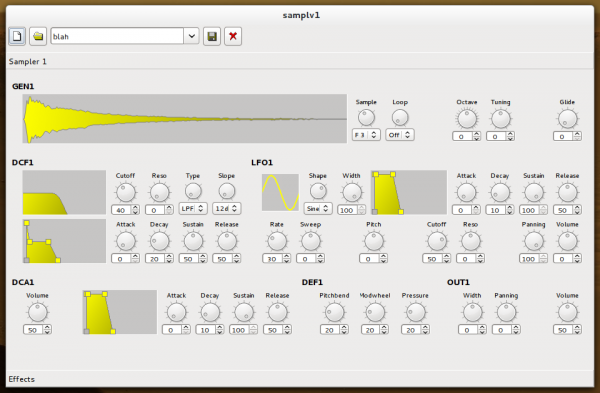600x393 pixels.
Task: Switch to the Sampler 1 tab
Action: tap(28, 62)
